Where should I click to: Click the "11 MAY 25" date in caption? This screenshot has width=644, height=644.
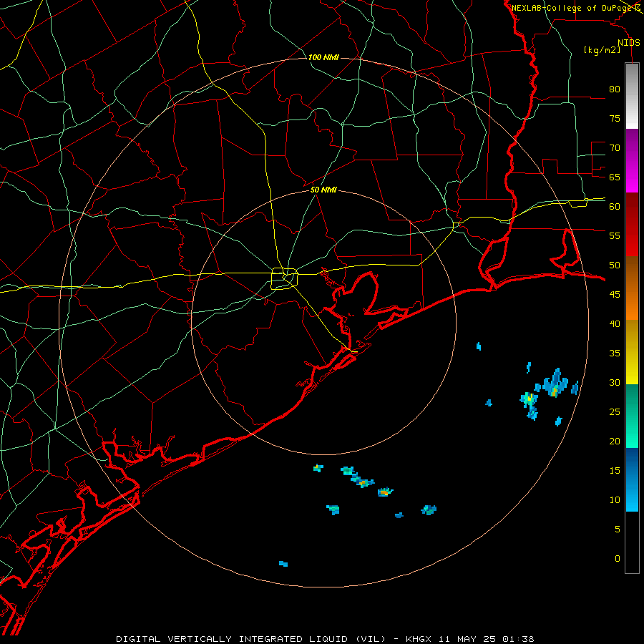click(x=468, y=639)
